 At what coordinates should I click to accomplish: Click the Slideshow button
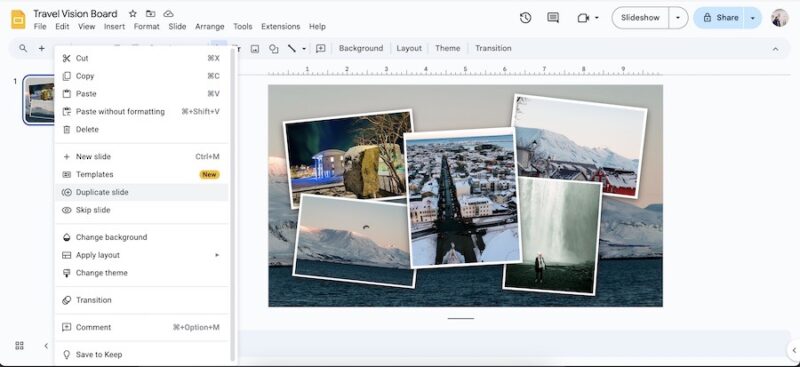(x=640, y=18)
